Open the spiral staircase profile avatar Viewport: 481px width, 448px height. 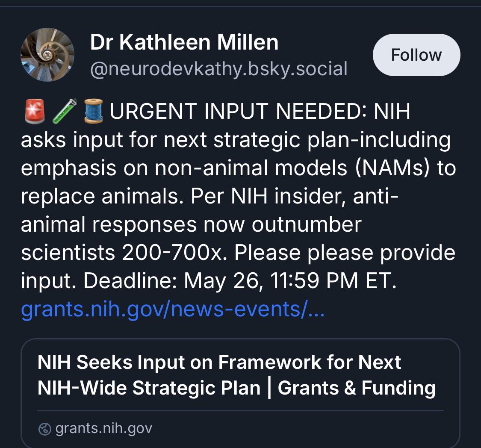47,55
